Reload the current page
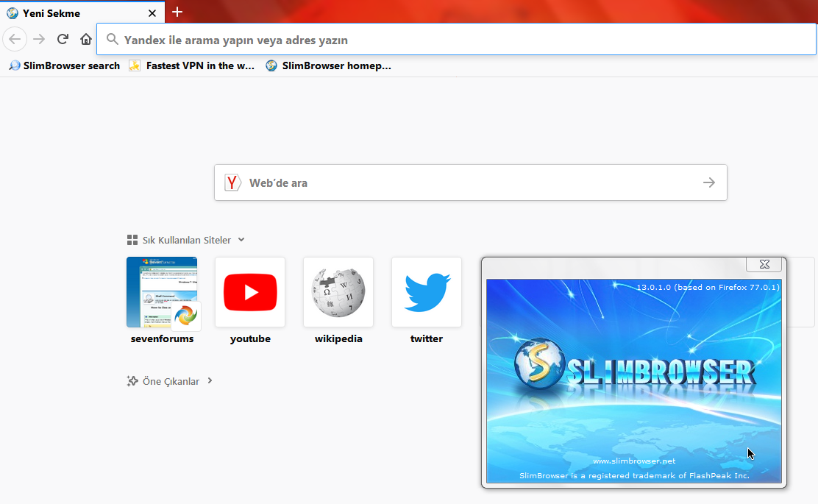The height and width of the screenshot is (504, 818). pos(63,39)
